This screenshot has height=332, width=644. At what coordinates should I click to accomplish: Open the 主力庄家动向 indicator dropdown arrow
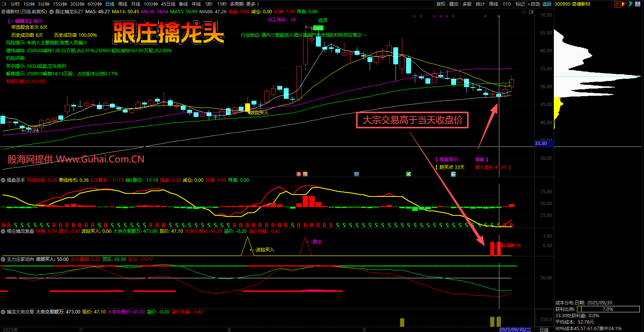pos(3,259)
